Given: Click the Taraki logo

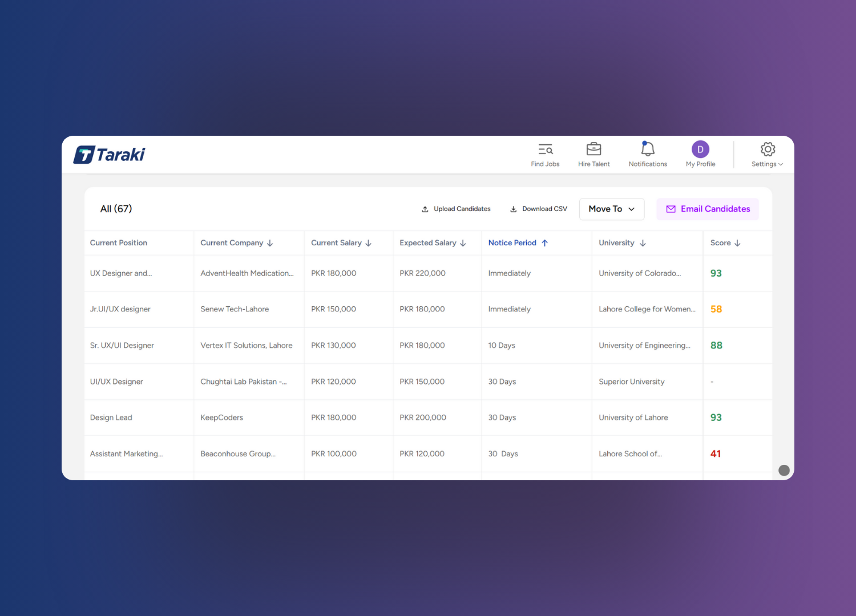Looking at the screenshot, I should [110, 155].
